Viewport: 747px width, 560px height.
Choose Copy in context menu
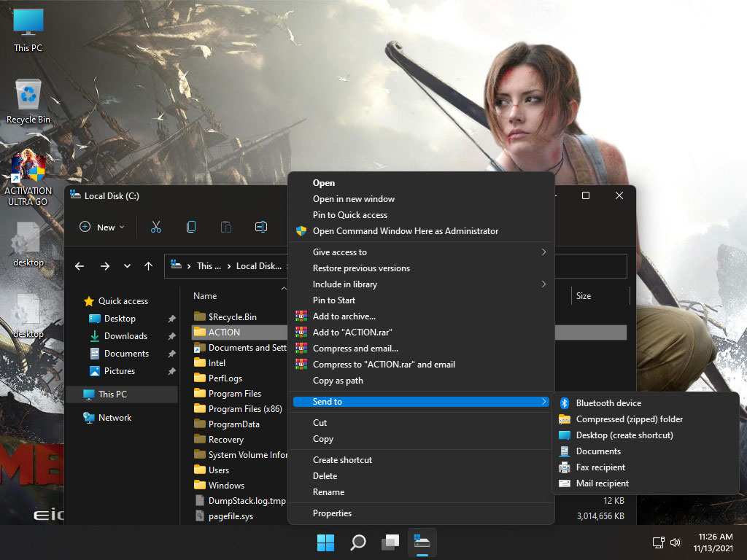point(421,439)
